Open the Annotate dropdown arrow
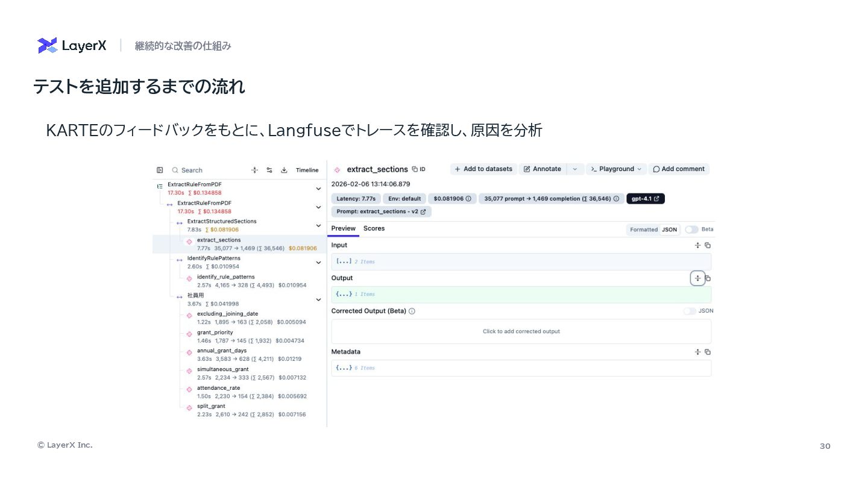The width and height of the screenshot is (868, 488). [x=574, y=169]
